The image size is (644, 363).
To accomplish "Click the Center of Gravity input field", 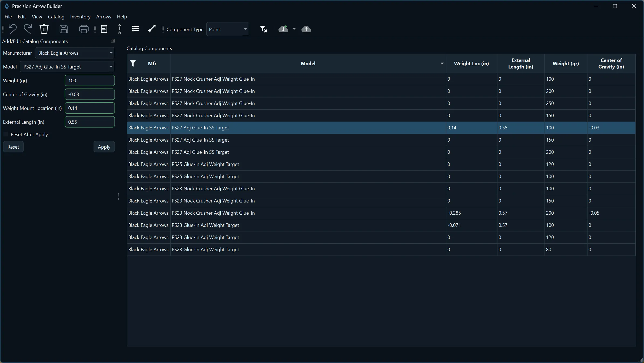I will point(90,94).
